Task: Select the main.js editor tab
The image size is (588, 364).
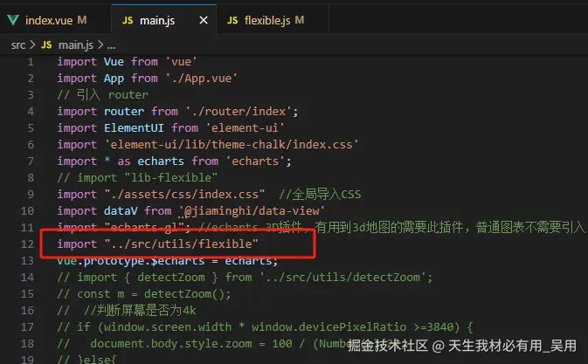Action: coord(163,20)
